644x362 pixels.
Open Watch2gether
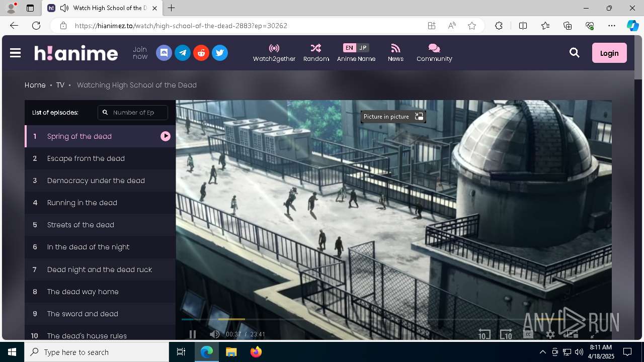274,53
